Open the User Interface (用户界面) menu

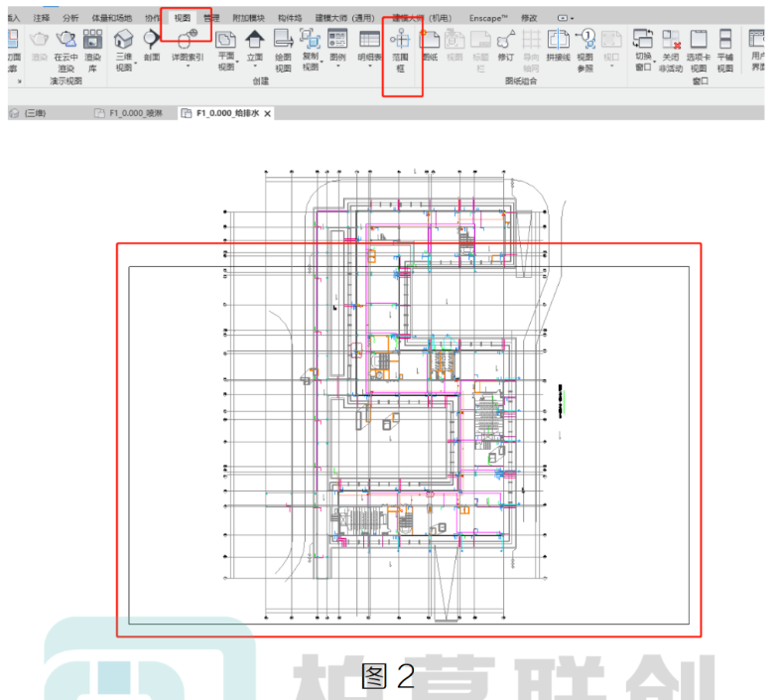757,50
